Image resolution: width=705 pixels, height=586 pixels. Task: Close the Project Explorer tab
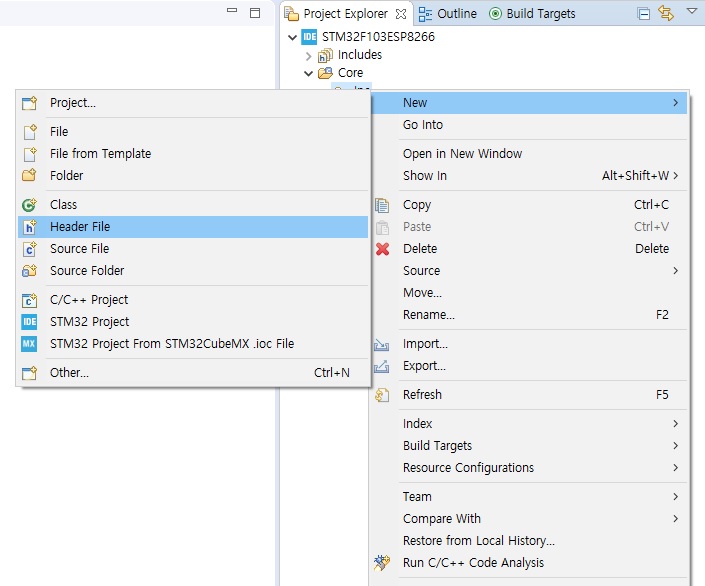pyautogui.click(x=401, y=14)
